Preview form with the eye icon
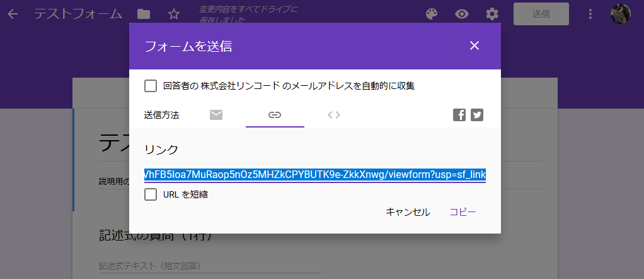 tap(462, 15)
